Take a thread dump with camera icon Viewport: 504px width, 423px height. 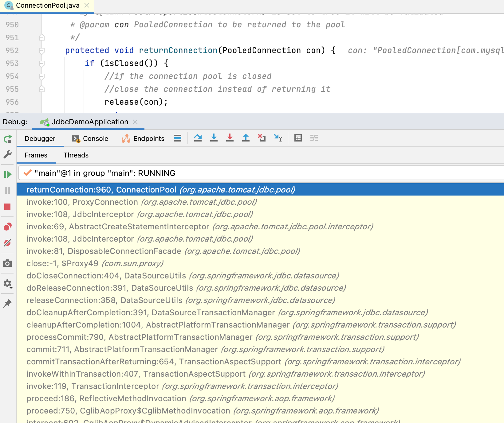click(x=8, y=263)
